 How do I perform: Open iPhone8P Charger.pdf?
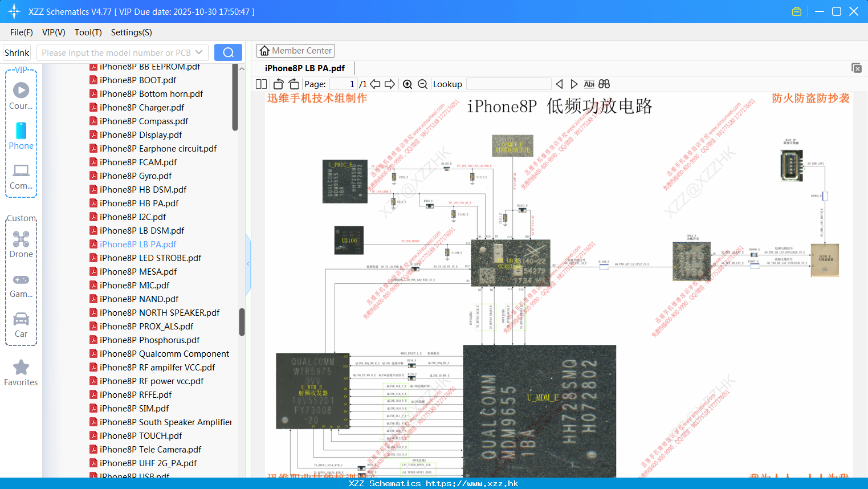click(x=142, y=107)
